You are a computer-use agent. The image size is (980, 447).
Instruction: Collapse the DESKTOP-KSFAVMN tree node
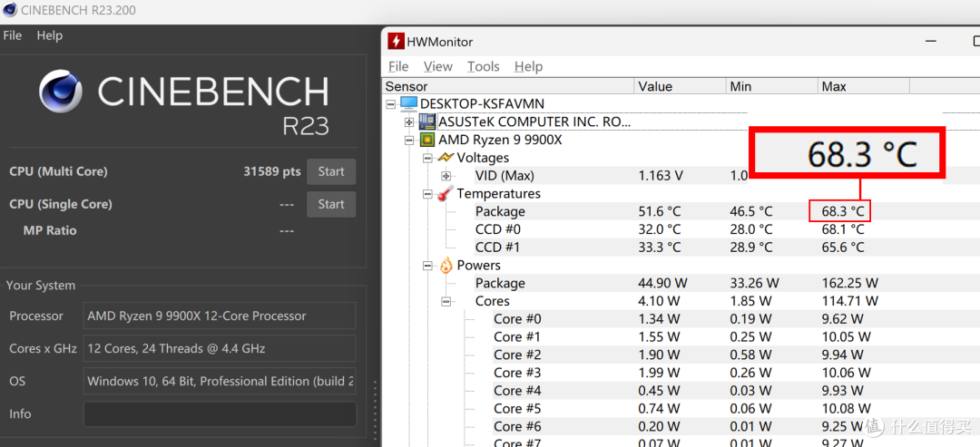(x=390, y=104)
